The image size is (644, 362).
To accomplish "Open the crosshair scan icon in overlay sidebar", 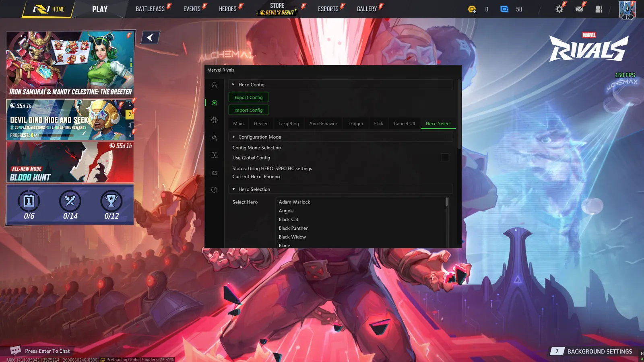I will pyautogui.click(x=214, y=155).
